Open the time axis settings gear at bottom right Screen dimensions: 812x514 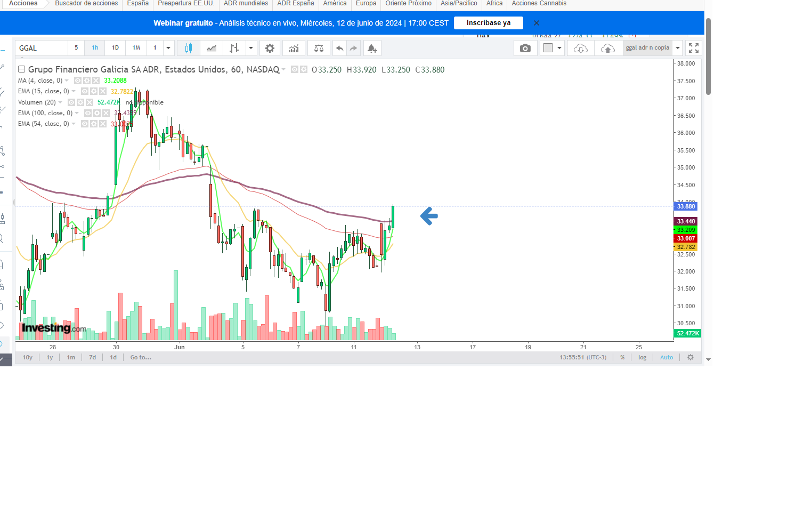click(x=691, y=357)
